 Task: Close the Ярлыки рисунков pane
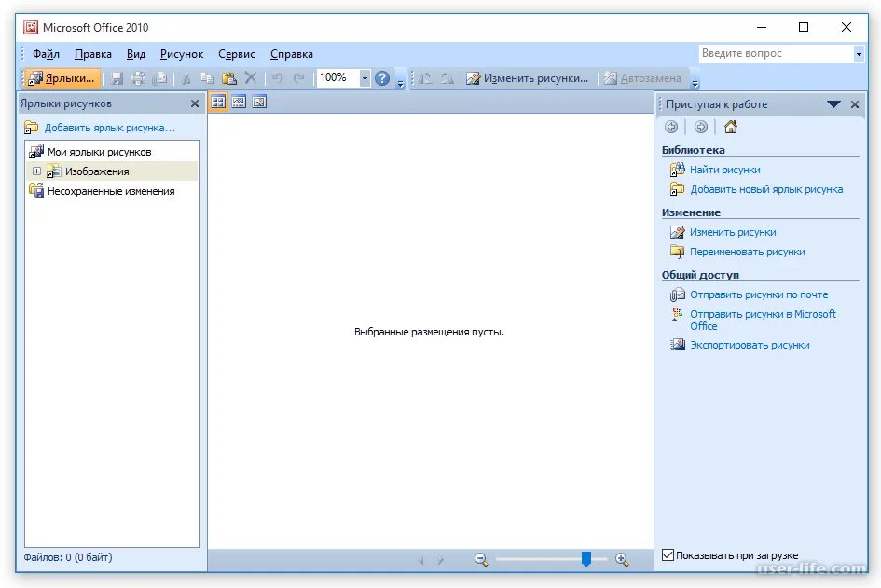point(195,103)
